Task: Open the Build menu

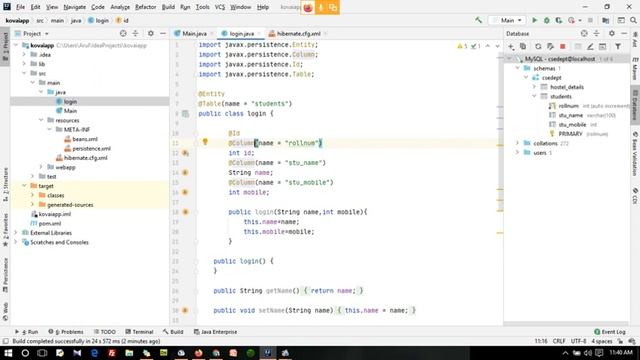Action: point(168,7)
